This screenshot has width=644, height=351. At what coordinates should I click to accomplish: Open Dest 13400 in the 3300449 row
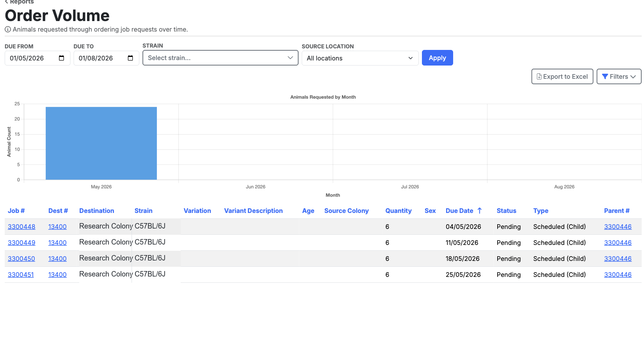tap(57, 243)
